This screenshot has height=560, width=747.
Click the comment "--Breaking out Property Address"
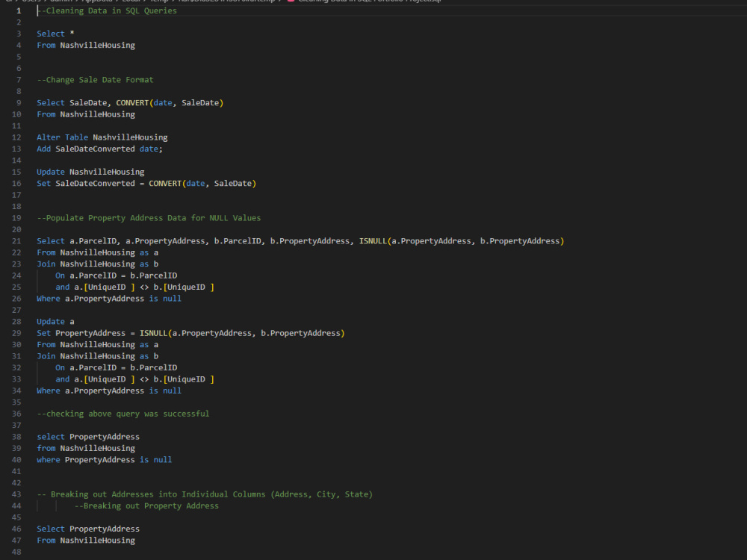click(146, 506)
